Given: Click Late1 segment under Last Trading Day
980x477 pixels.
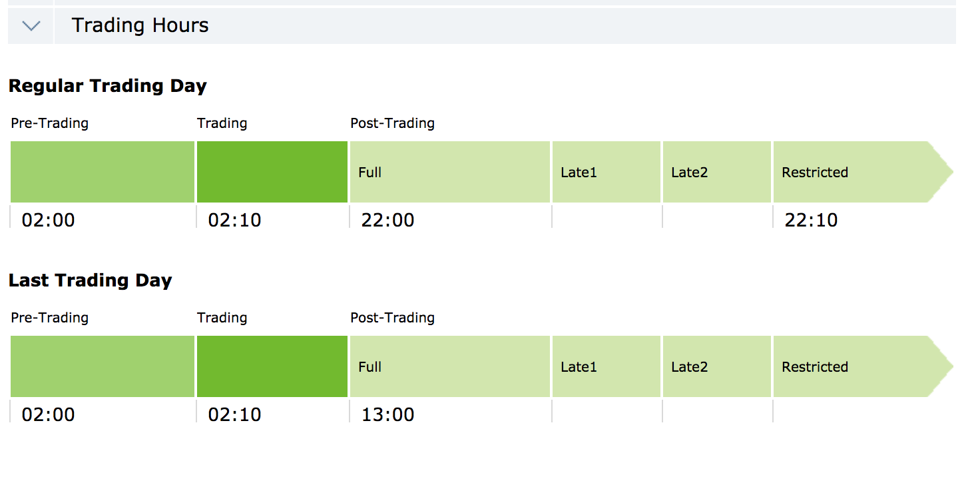Looking at the screenshot, I should pos(607,366).
